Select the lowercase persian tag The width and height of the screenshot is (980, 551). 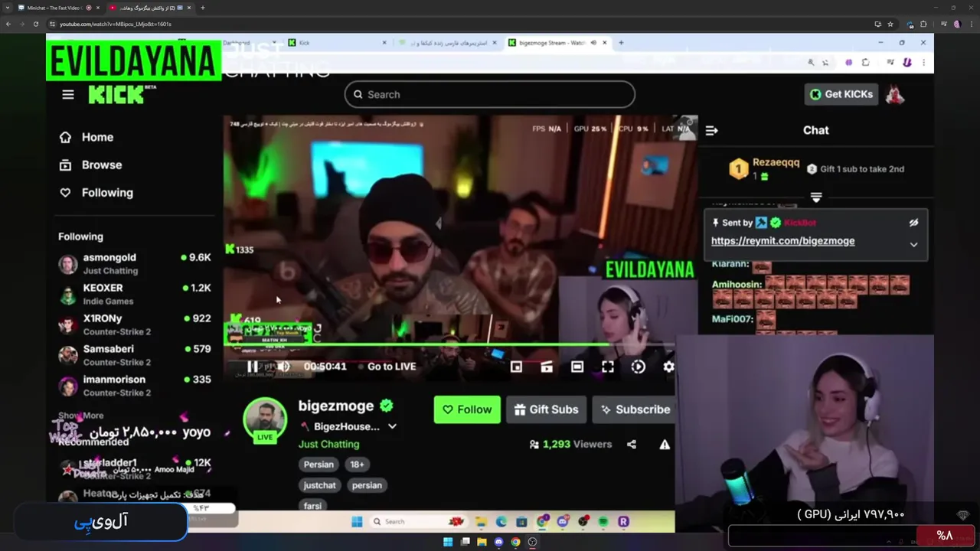coord(367,485)
